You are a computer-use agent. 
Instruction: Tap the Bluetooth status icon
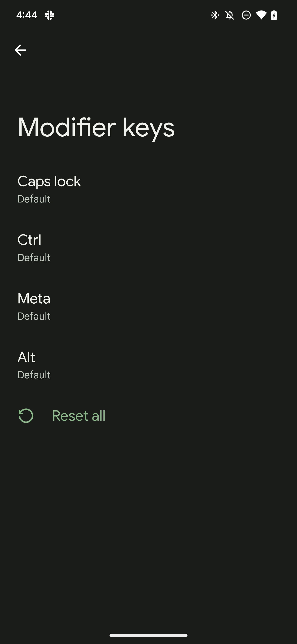(x=215, y=15)
